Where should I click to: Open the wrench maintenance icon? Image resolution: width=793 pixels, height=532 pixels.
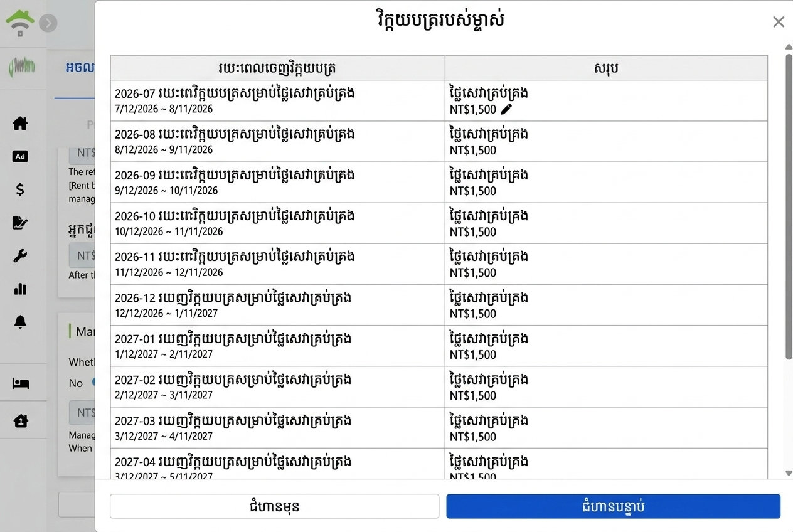coord(20,256)
